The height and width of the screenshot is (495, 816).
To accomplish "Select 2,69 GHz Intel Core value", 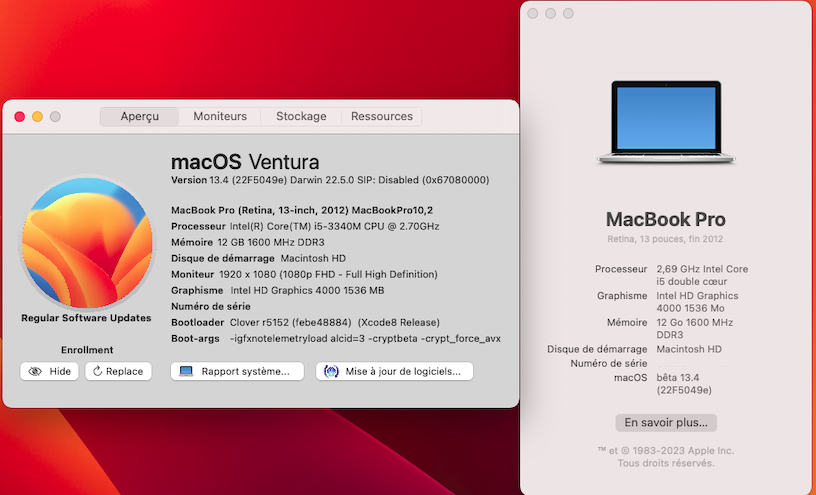I will click(x=702, y=275).
